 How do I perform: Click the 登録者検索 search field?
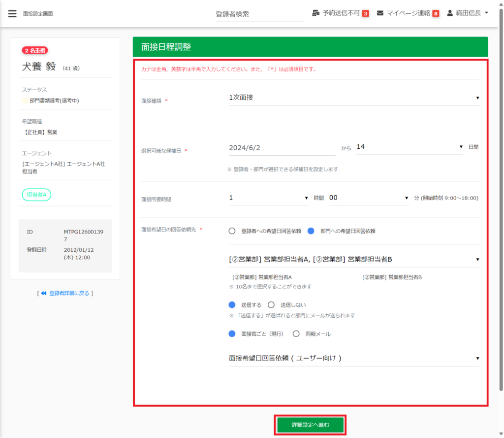[259, 14]
